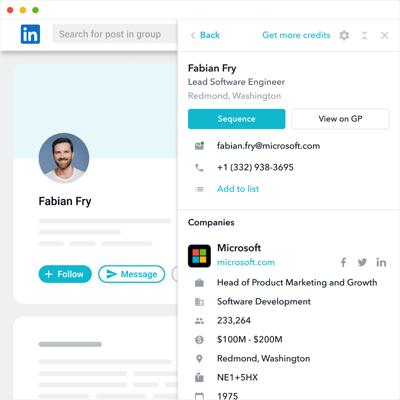Viewport: 400px width, 400px height.
Task: Click Get more credits link
Action: (x=296, y=35)
